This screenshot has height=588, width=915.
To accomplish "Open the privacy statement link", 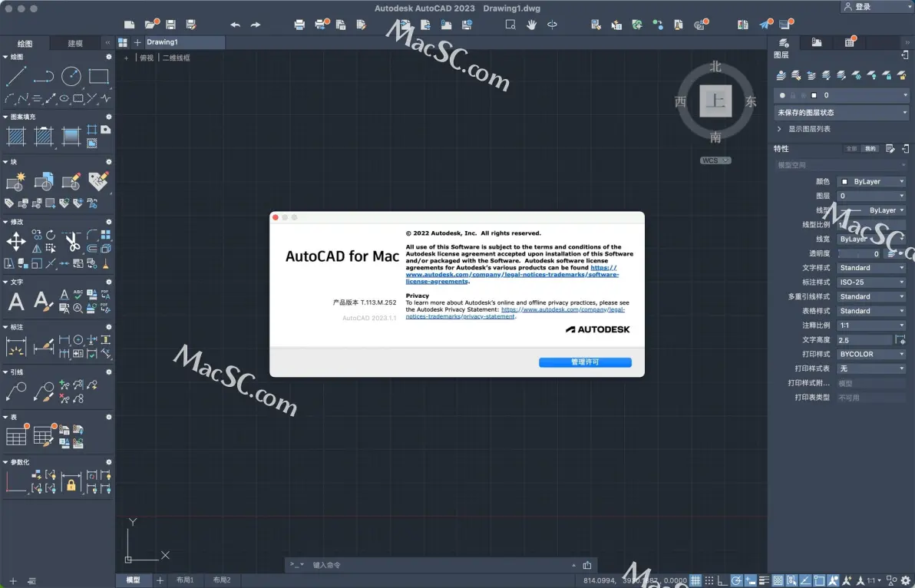I will click(x=514, y=312).
